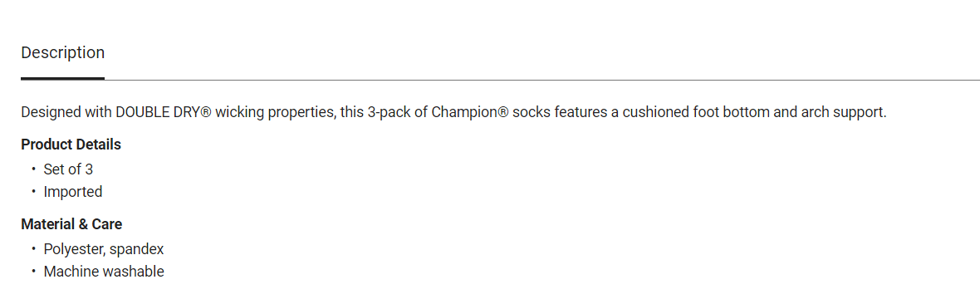Select the Material & Care heading
980x304 pixels.
(71, 224)
